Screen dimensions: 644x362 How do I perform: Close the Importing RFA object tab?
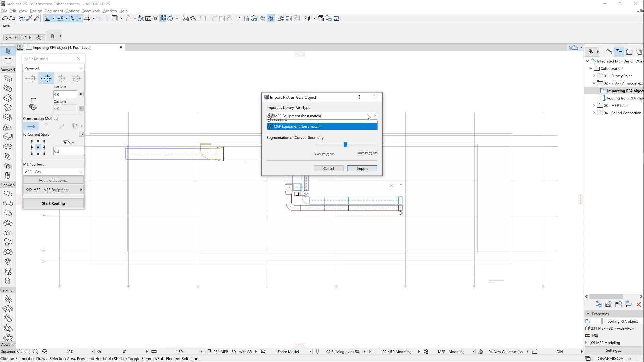tap(121, 47)
